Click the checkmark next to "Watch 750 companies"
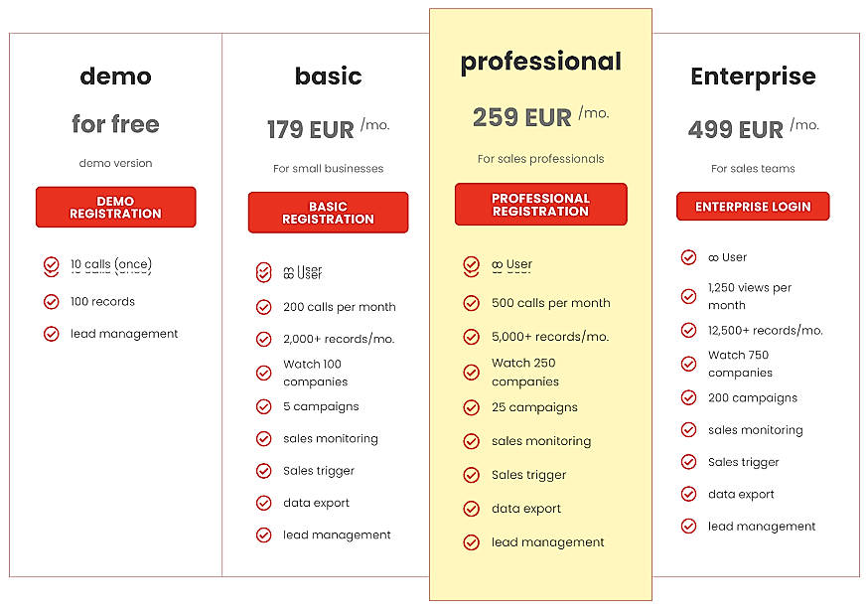The width and height of the screenshot is (868, 610). [x=688, y=362]
